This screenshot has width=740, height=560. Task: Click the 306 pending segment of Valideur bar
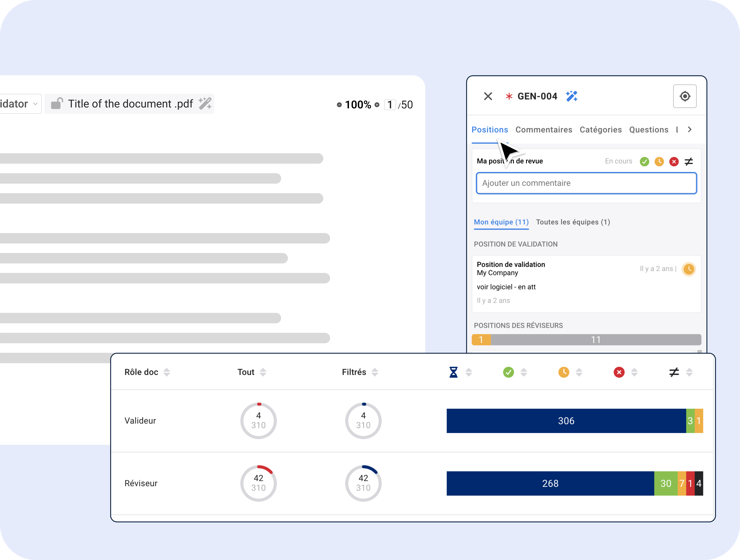coord(566,421)
